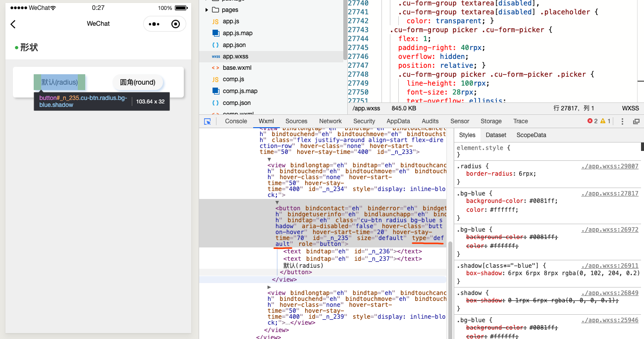Open the ./app.wxss:29807 source link
Image resolution: width=644 pixels, height=339 pixels.
(x=610, y=167)
